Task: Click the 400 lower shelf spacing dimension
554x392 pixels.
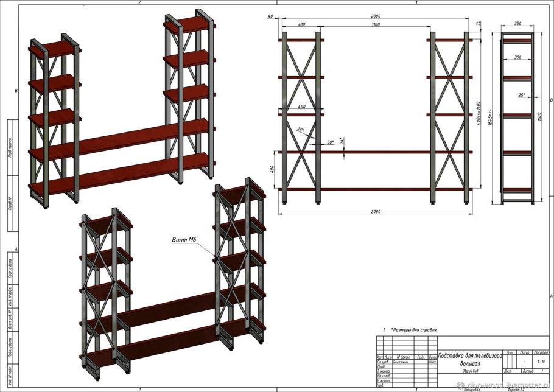Action: (273, 170)
